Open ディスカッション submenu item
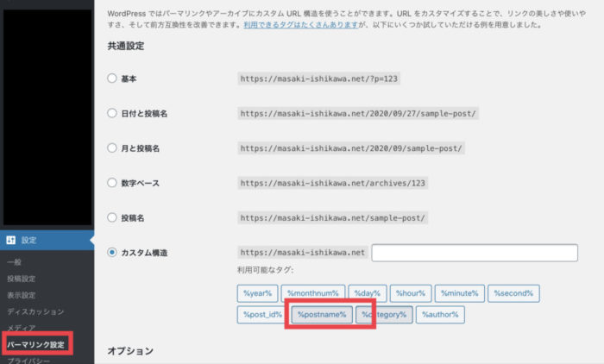 pos(35,311)
